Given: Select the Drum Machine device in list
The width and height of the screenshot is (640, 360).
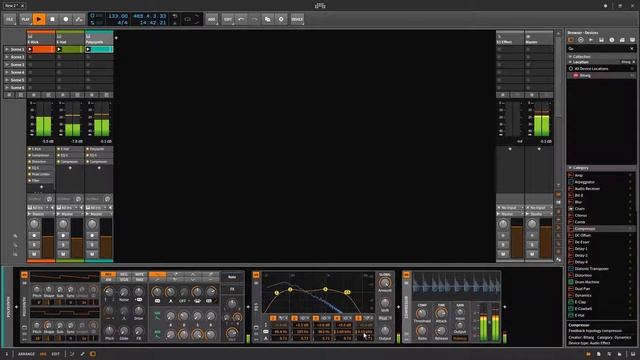Looking at the screenshot, I should [x=602, y=282].
